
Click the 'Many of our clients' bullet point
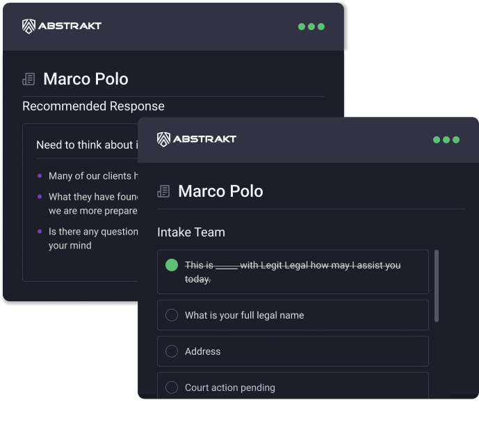[x=90, y=176]
